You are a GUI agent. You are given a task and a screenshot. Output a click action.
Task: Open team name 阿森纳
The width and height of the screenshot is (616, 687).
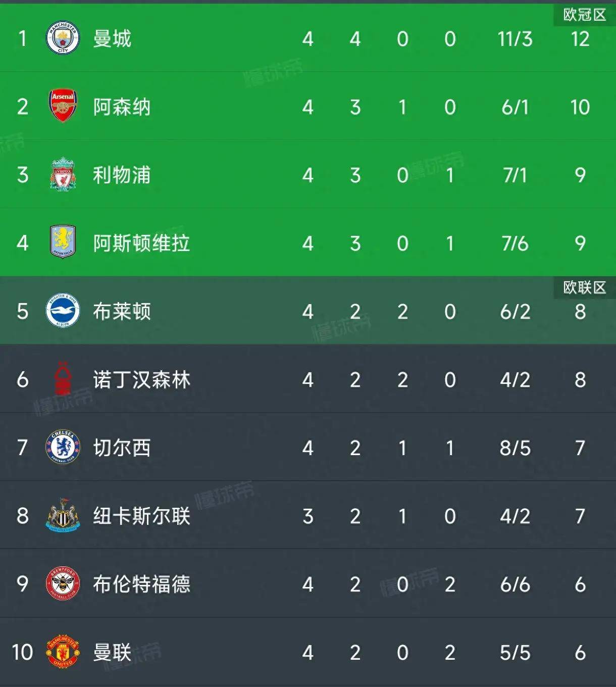(122, 107)
